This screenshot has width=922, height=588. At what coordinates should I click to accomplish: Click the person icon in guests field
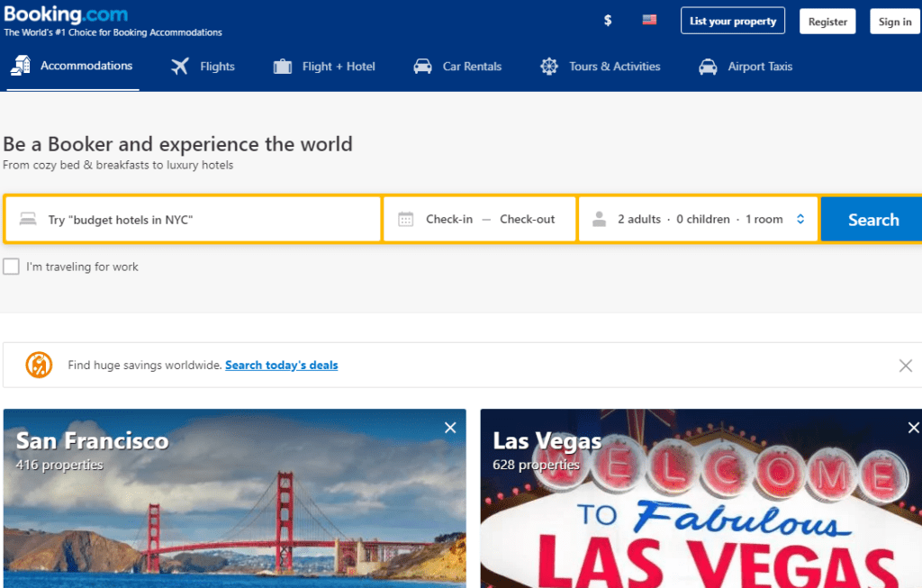tap(599, 220)
